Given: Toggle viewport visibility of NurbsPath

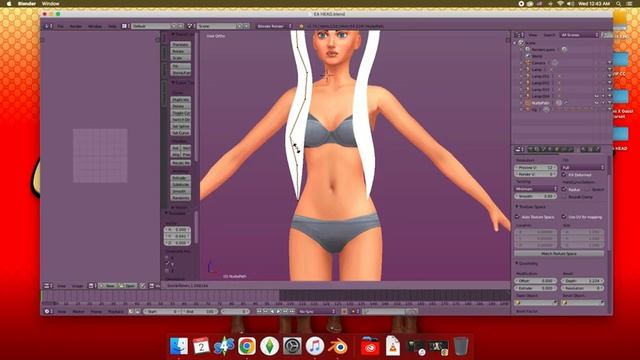Looking at the screenshot, I should 597,103.
